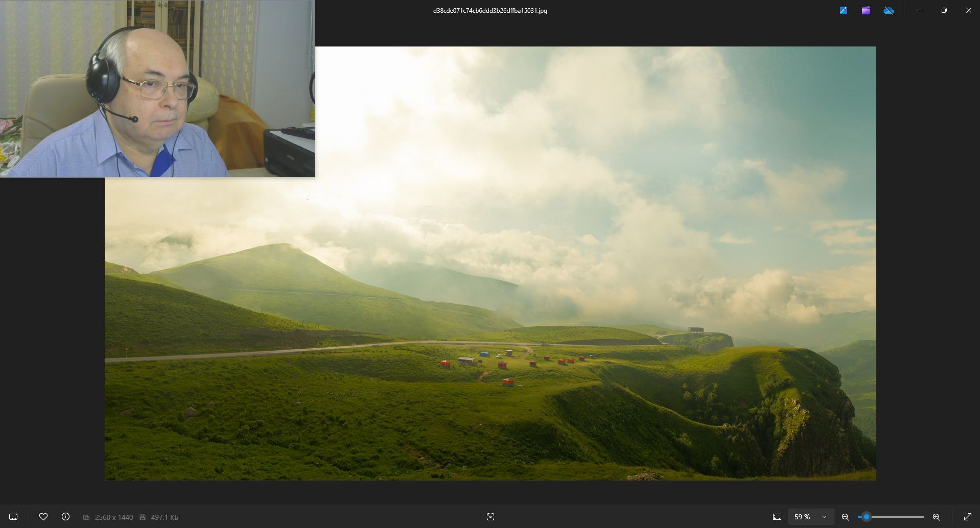Open the Edit image tool icon
This screenshot has height=528, width=980.
point(843,10)
